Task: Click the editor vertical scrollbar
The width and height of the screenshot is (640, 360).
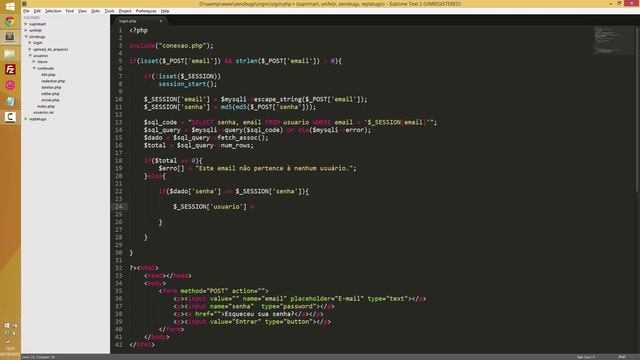Action: click(638, 109)
